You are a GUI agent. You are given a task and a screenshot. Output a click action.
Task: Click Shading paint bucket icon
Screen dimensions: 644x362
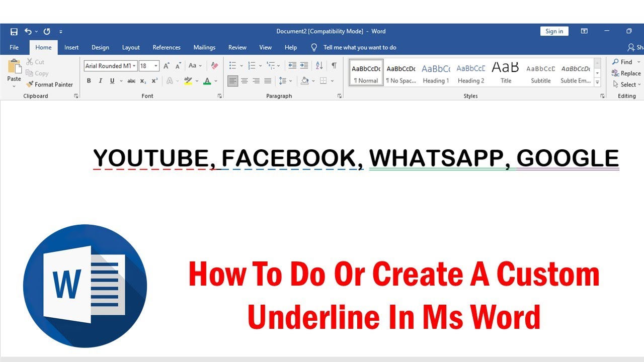click(x=304, y=81)
